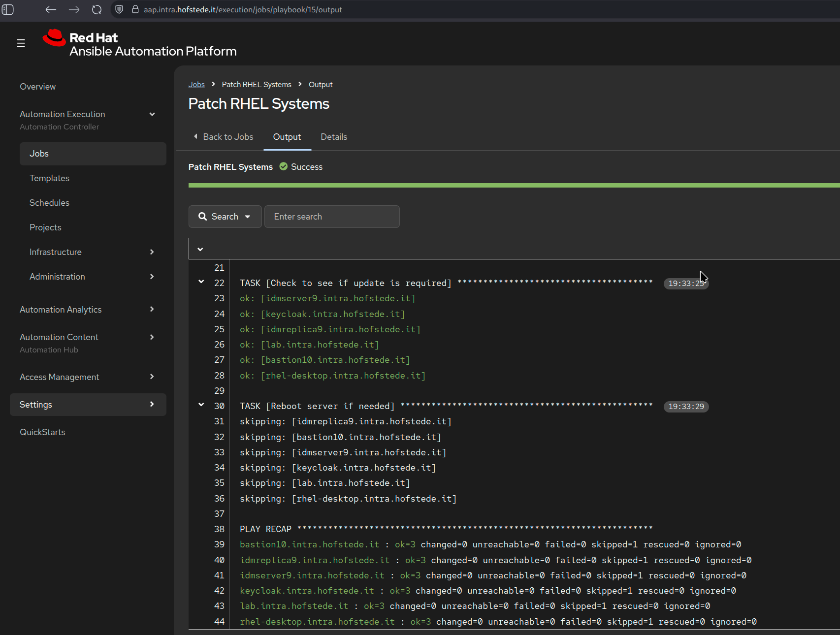This screenshot has height=635, width=840.
Task: Click the Jobs breadcrumb link
Action: (x=196, y=85)
